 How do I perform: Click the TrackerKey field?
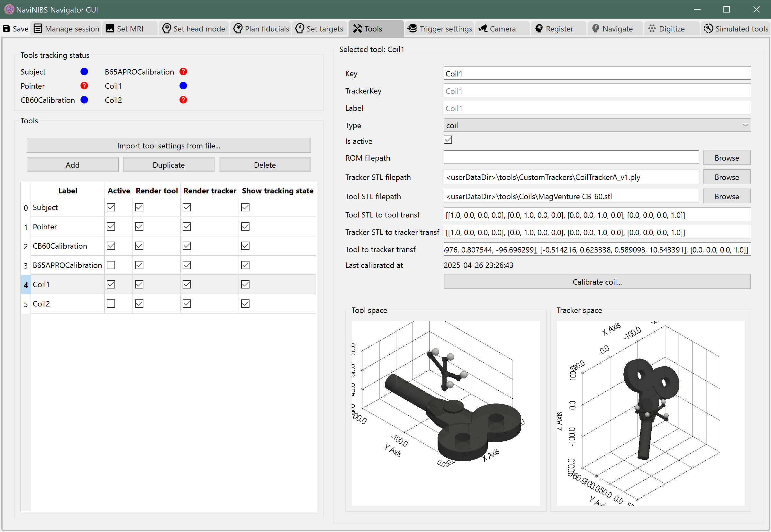click(597, 91)
